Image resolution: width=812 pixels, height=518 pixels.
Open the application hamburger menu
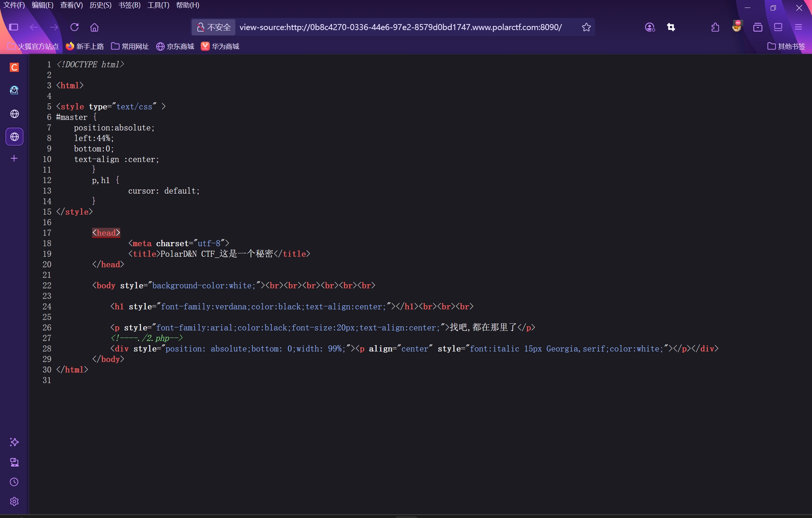[x=798, y=27]
